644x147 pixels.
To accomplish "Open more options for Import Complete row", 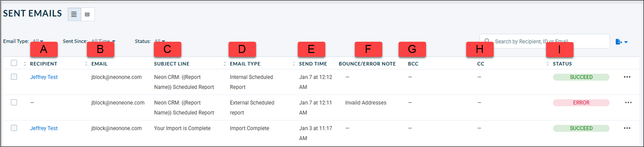I will pyautogui.click(x=627, y=128).
